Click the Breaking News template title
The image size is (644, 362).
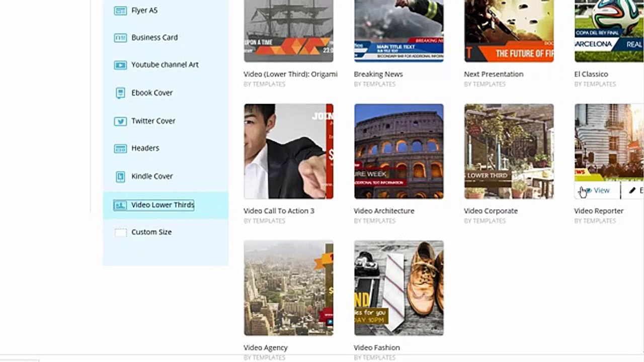pyautogui.click(x=378, y=74)
